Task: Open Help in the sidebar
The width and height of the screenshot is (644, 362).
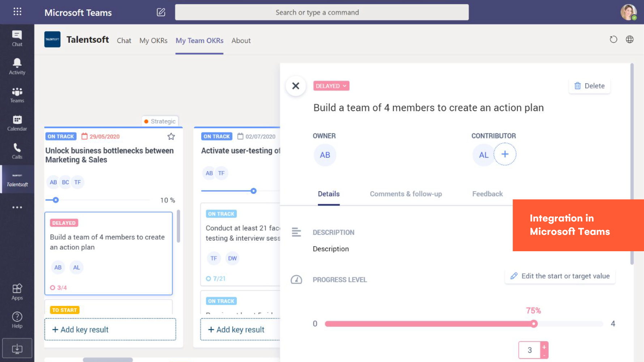Action: point(17,320)
